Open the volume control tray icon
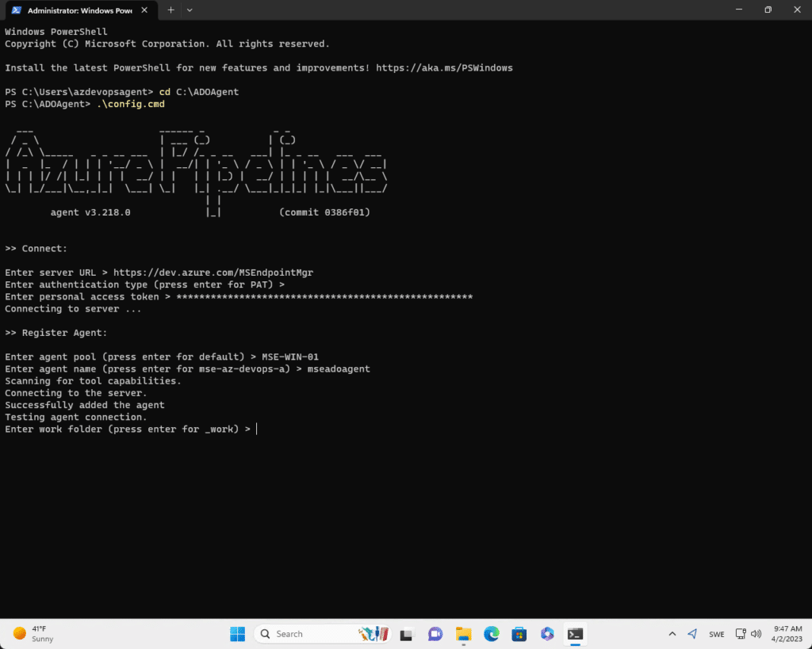 (756, 634)
